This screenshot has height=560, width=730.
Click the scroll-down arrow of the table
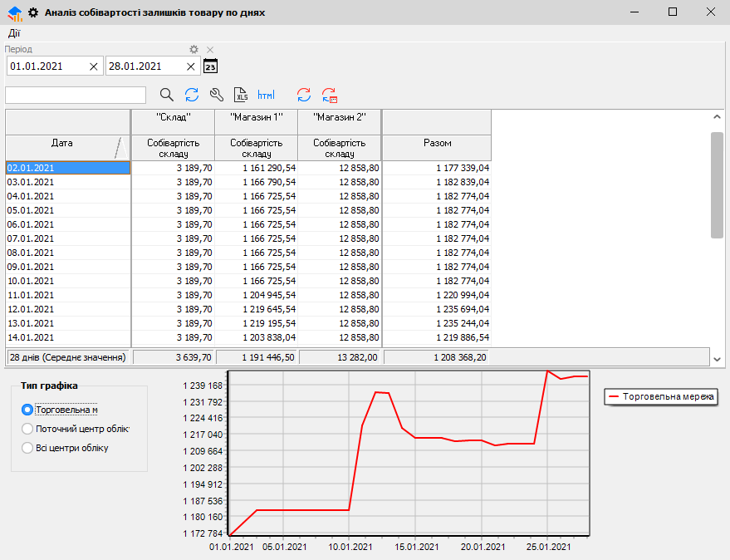718,358
